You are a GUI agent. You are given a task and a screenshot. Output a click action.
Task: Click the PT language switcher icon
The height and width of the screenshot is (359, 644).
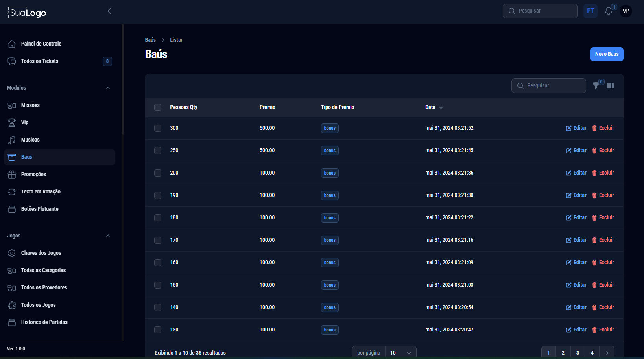[590, 11]
